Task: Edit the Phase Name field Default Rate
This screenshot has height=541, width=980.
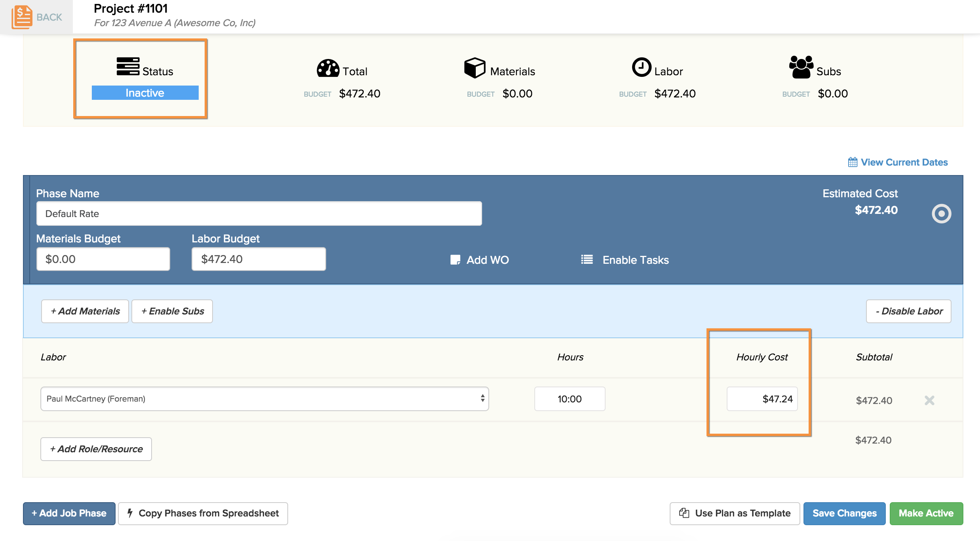Action: tap(259, 213)
